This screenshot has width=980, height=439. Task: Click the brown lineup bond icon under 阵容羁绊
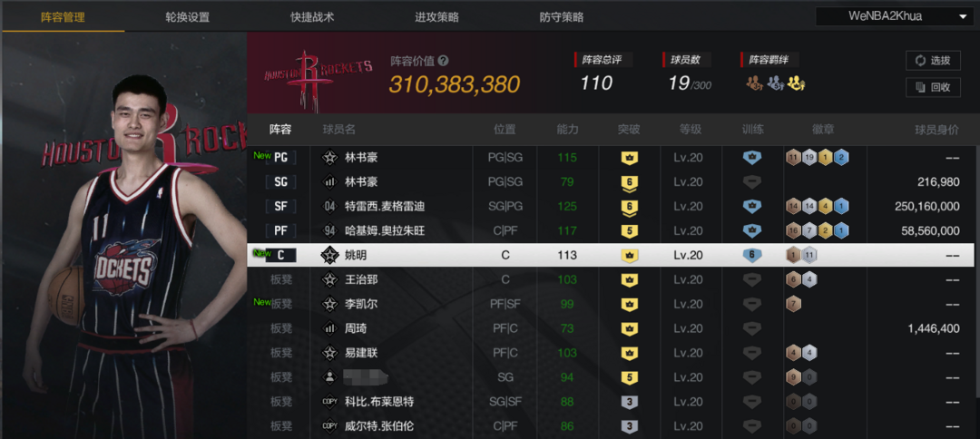(754, 83)
